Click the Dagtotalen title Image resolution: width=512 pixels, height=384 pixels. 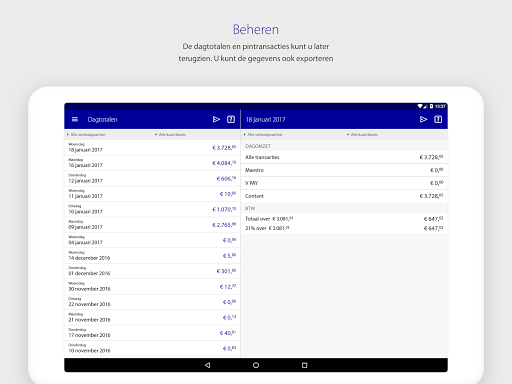coord(102,120)
